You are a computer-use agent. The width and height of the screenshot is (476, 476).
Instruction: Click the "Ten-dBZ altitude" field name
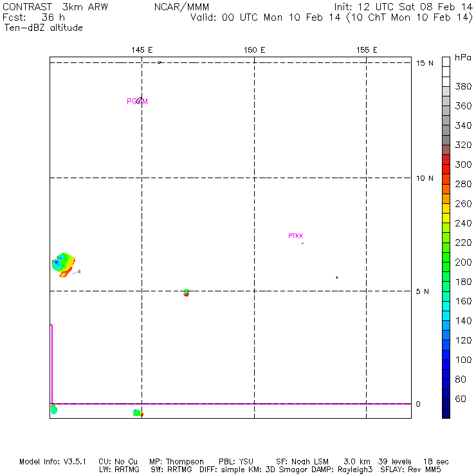coord(43,28)
